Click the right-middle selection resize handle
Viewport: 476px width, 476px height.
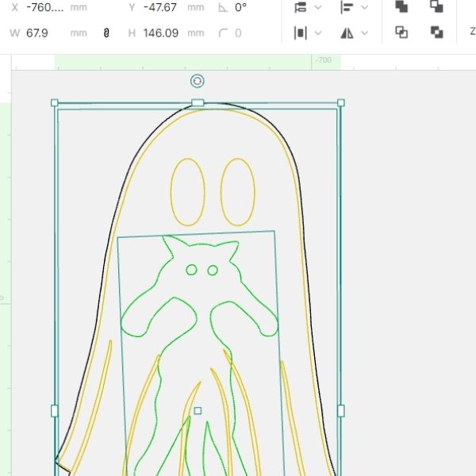341,410
